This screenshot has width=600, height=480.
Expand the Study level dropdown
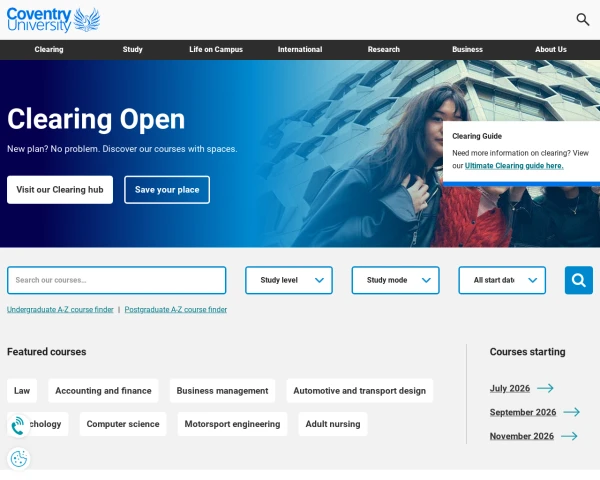click(x=289, y=280)
